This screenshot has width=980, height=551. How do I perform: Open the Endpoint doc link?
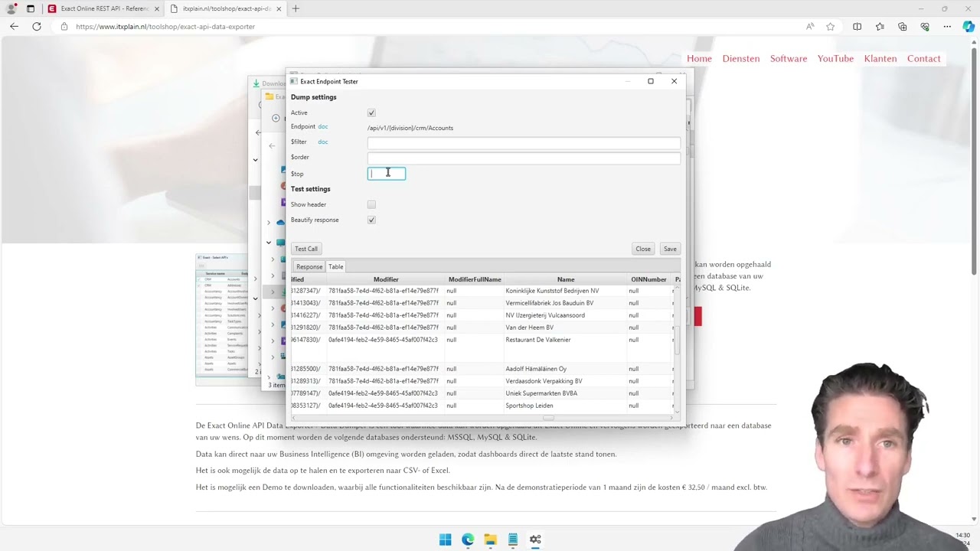tap(323, 126)
